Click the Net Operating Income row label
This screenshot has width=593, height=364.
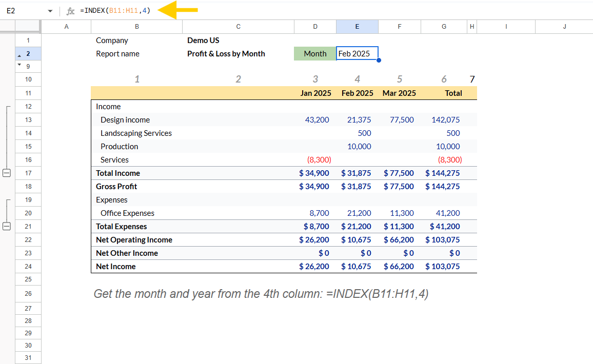coord(134,239)
